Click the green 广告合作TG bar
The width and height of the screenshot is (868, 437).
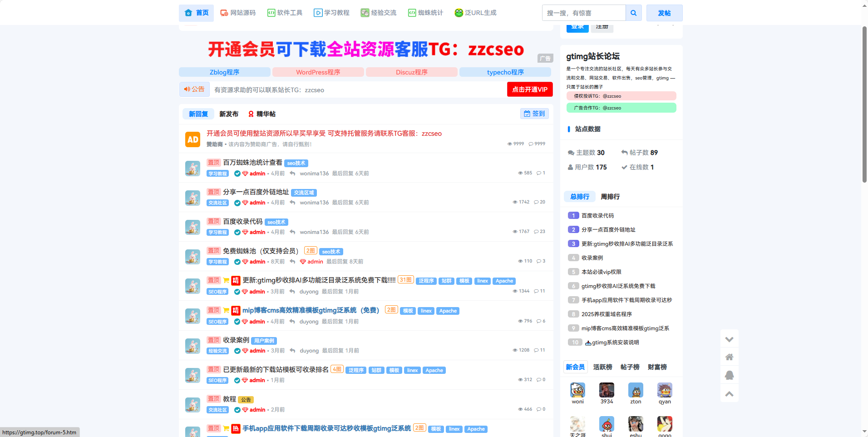[x=621, y=108]
